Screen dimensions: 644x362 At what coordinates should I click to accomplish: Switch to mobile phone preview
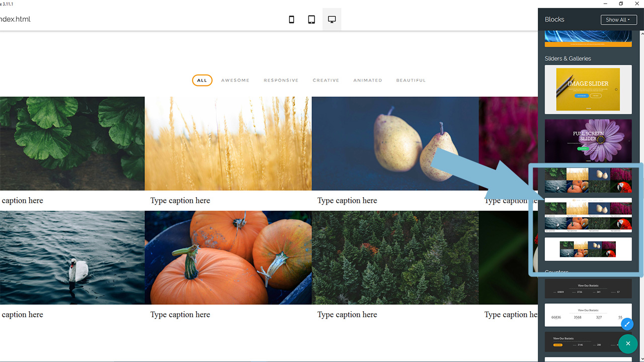pos(291,20)
